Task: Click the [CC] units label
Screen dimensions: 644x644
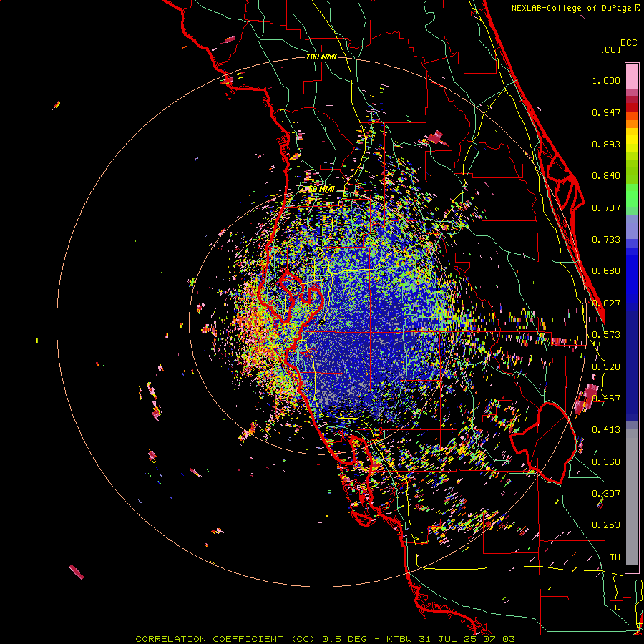Action: (610, 49)
